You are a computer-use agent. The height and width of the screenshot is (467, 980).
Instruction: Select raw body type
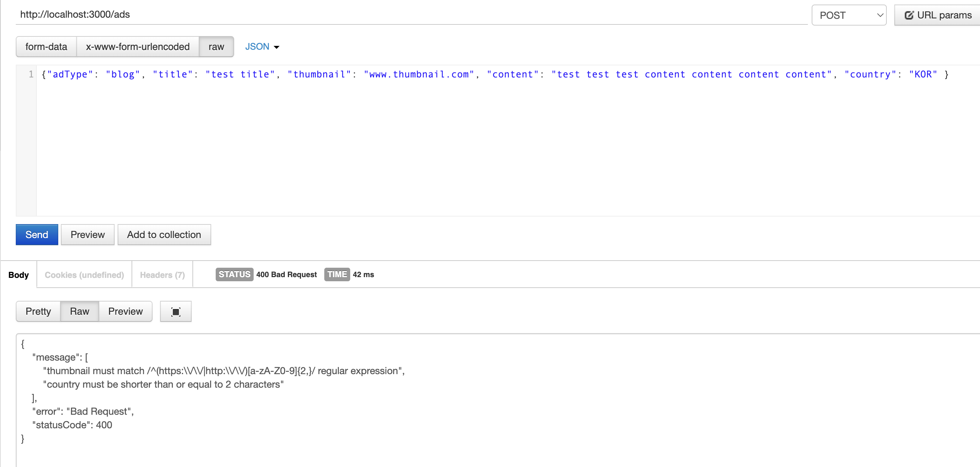(x=216, y=46)
